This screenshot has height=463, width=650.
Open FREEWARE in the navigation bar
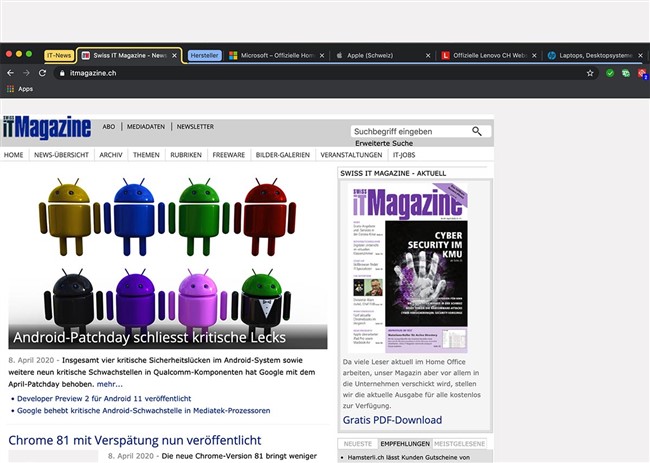tap(228, 155)
